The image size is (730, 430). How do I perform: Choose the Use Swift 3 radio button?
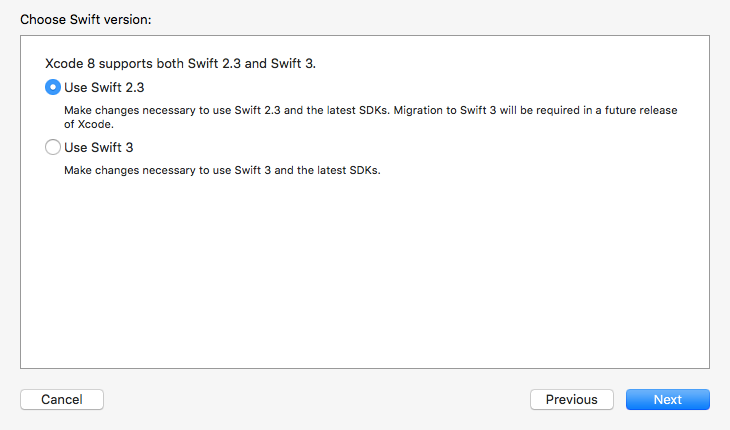coord(53,147)
